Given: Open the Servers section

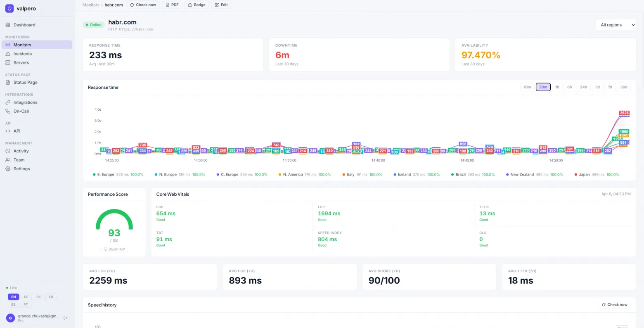Looking at the screenshot, I should point(38,63).
